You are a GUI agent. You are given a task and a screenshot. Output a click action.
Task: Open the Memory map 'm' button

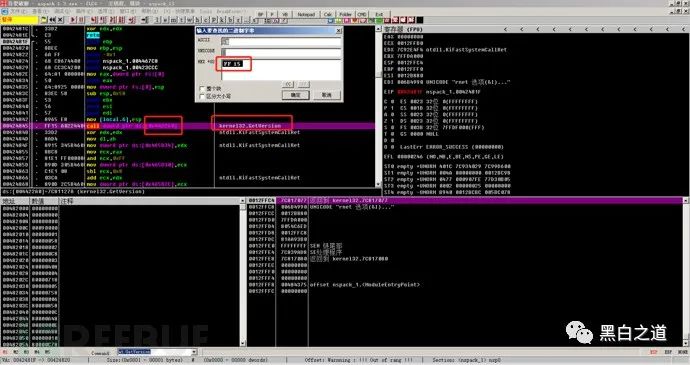tap(173, 20)
